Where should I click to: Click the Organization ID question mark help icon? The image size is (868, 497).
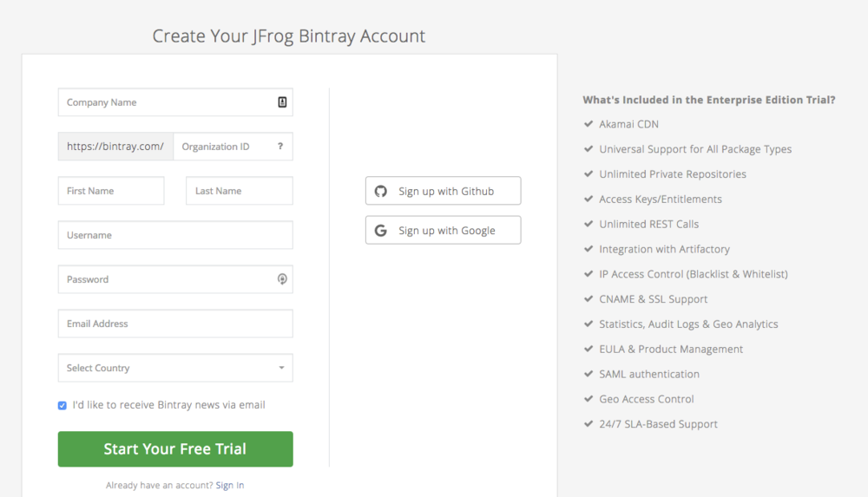pos(279,147)
